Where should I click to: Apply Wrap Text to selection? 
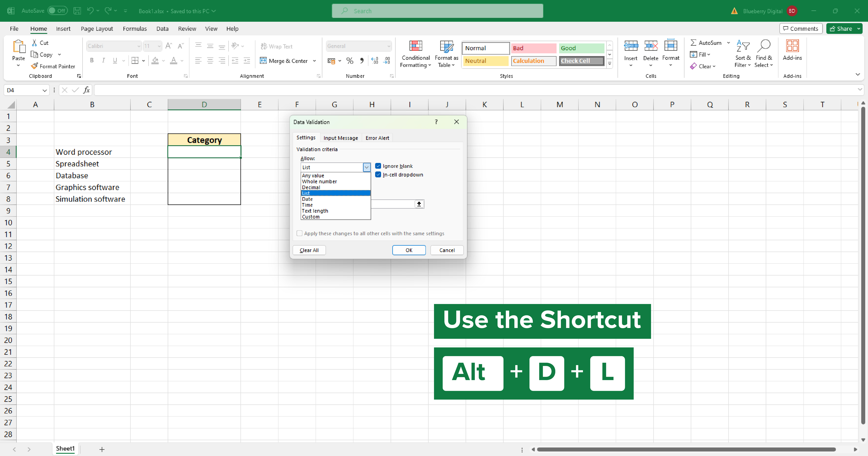[x=277, y=46]
